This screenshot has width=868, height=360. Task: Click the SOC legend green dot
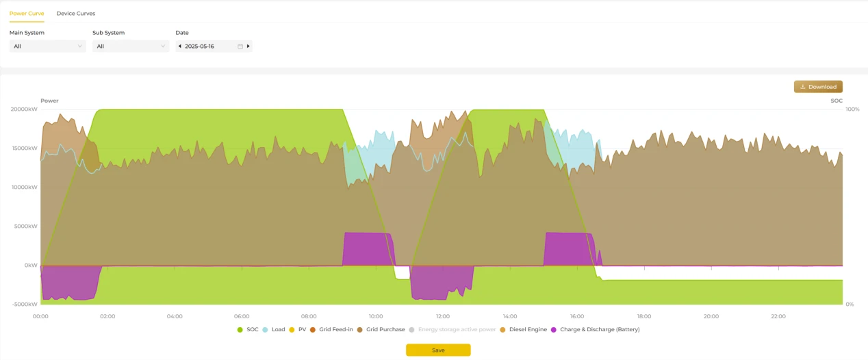(x=240, y=330)
